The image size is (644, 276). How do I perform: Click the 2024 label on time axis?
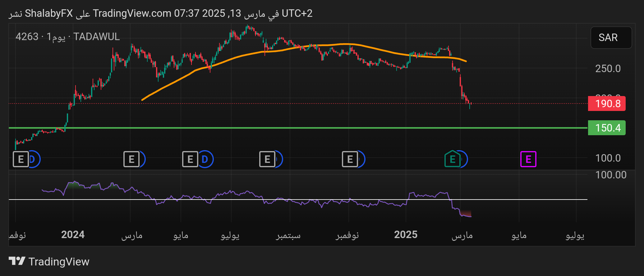click(73, 235)
